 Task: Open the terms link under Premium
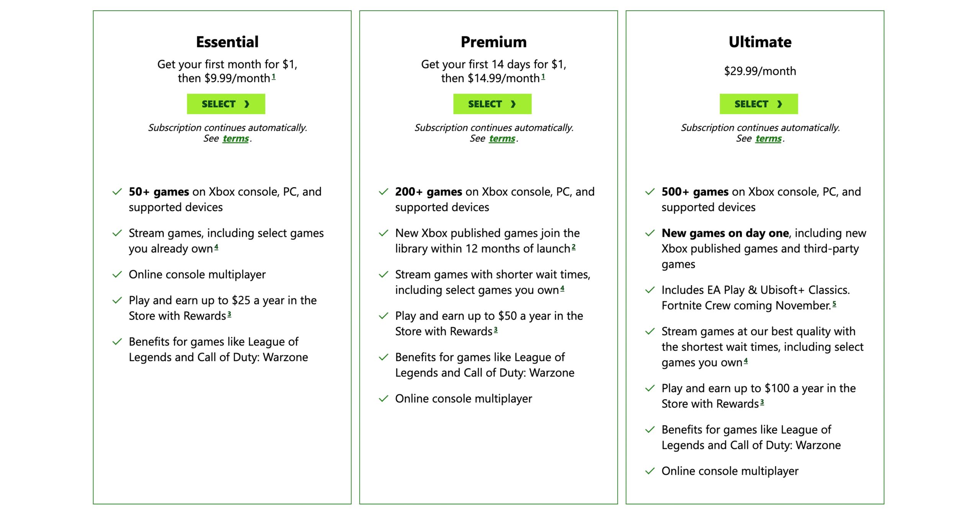[502, 139]
